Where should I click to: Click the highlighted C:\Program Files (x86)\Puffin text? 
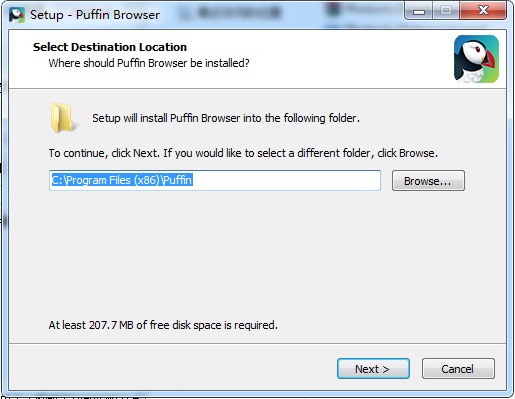coord(122,180)
